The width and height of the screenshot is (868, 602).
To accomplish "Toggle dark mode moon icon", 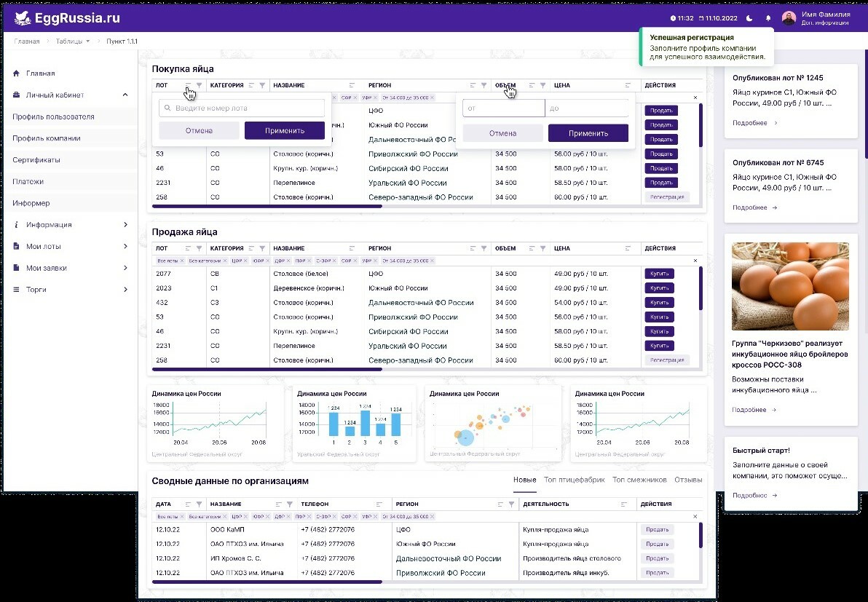I will click(749, 18).
